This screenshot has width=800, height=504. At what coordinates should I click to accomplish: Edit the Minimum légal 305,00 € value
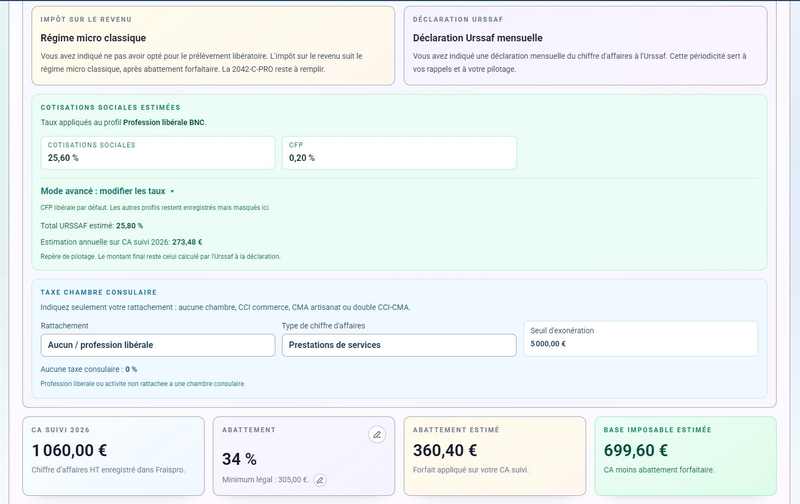(320, 480)
